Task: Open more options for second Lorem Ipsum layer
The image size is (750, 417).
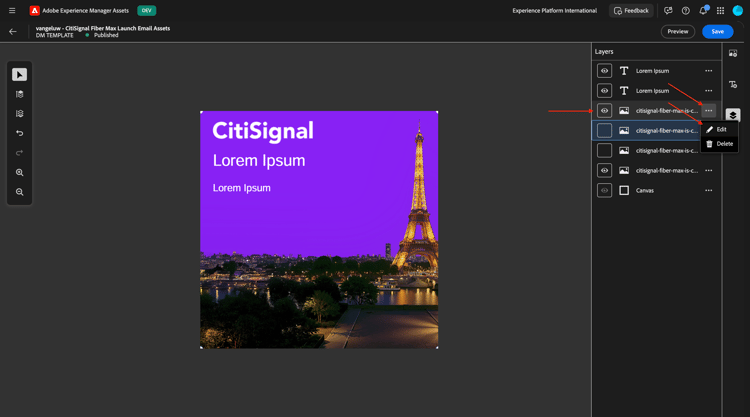Action: point(708,91)
